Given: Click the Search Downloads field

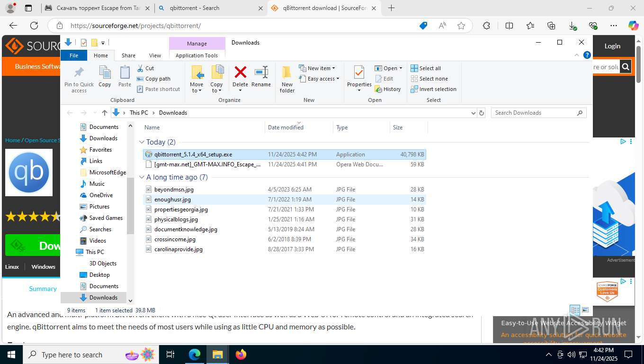Looking at the screenshot, I should 538,113.
